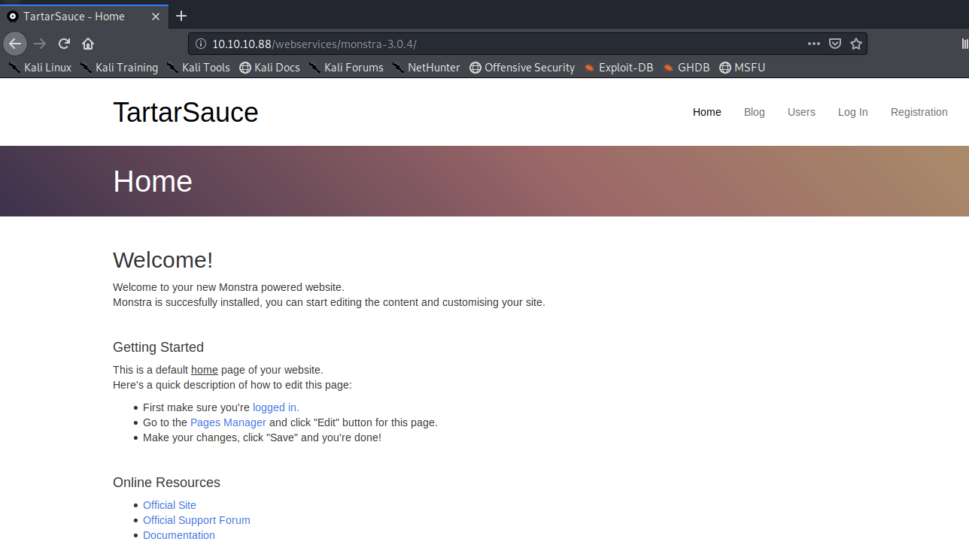Go to the browser home page icon

tap(88, 44)
